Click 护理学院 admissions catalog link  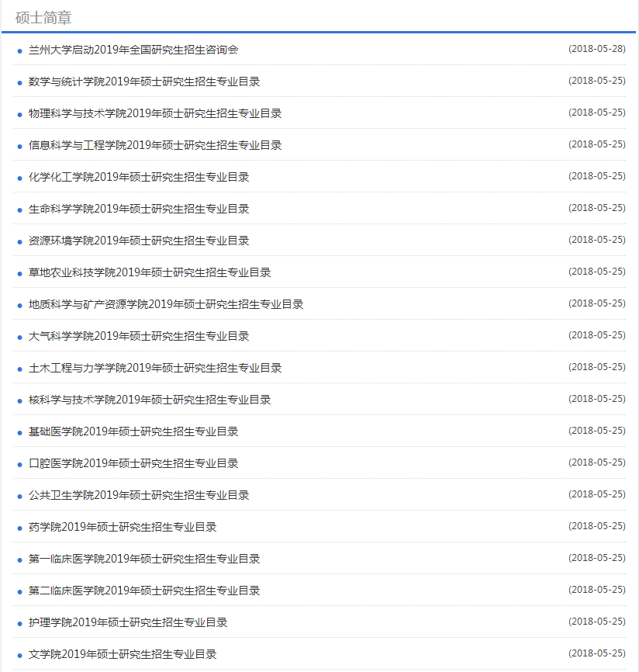(x=128, y=622)
